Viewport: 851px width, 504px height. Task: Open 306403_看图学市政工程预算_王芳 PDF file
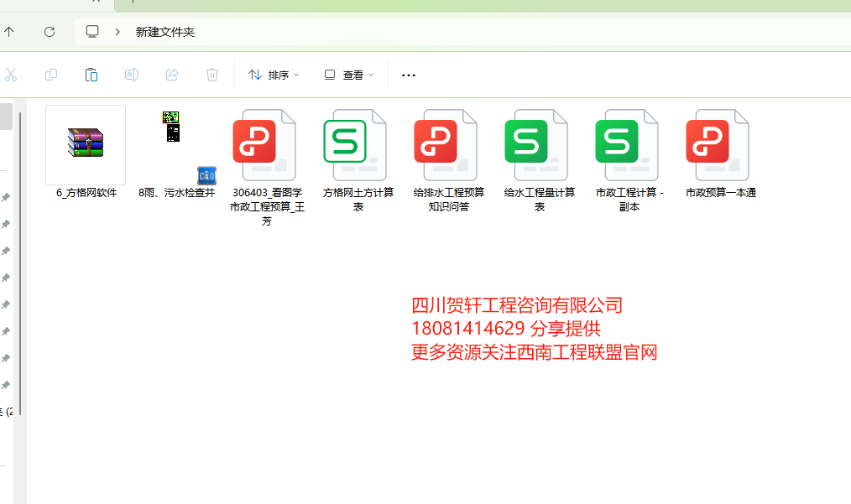click(266, 144)
